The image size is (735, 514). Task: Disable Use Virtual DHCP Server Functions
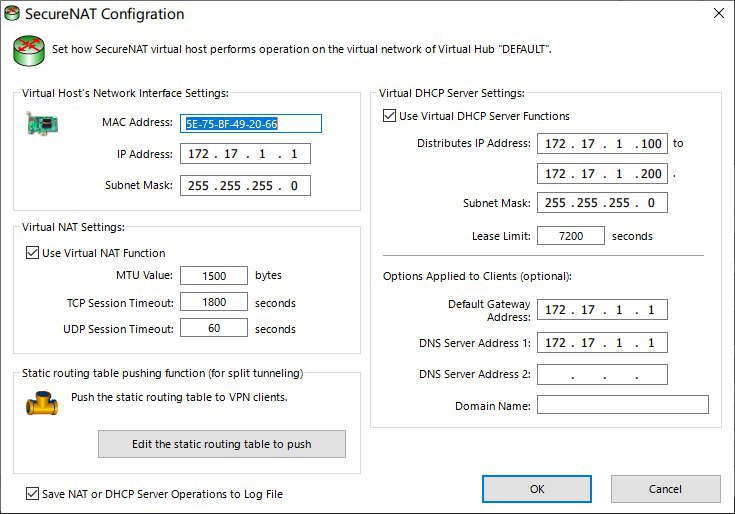click(x=390, y=116)
